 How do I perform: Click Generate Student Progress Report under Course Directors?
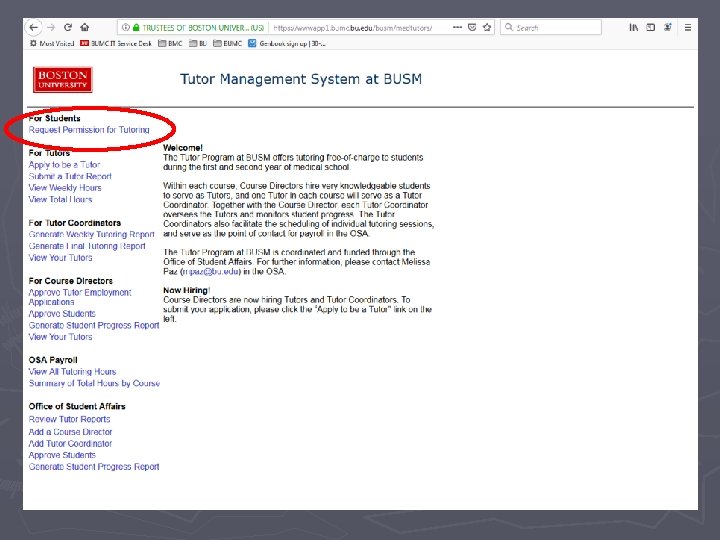tap(94, 325)
